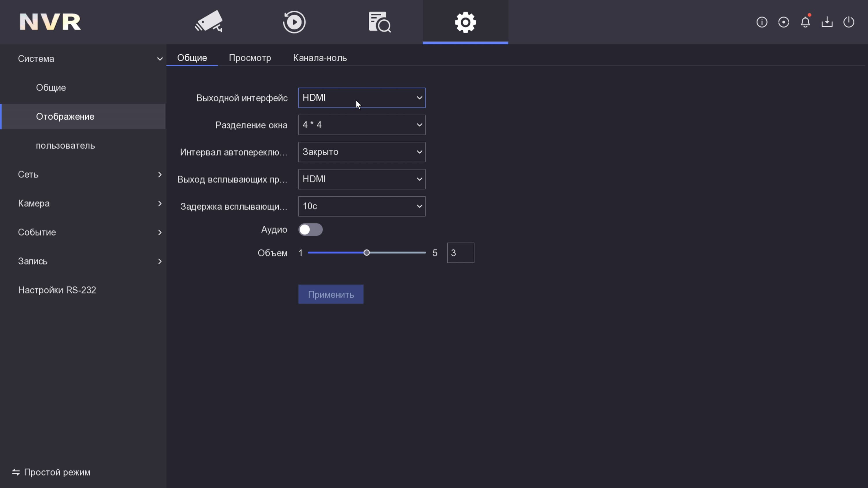This screenshot has width=868, height=488.
Task: Open the download/export icon
Action: [x=827, y=22]
